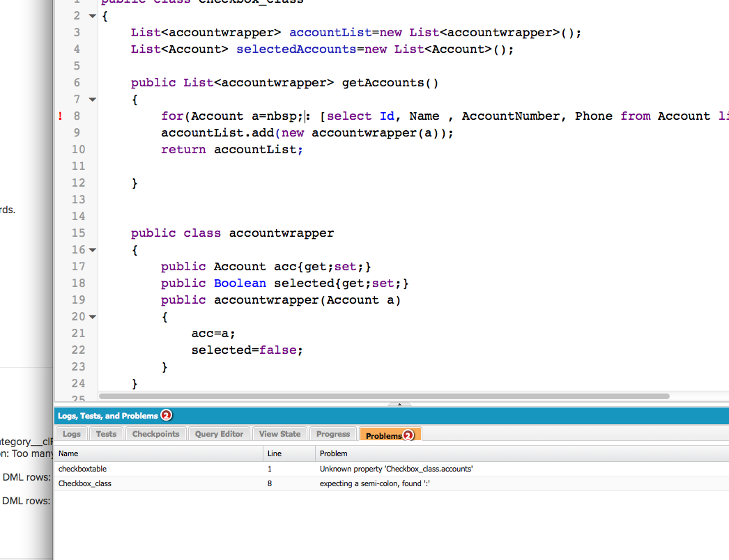
Task: Open the Tests tab
Action: pyautogui.click(x=106, y=434)
